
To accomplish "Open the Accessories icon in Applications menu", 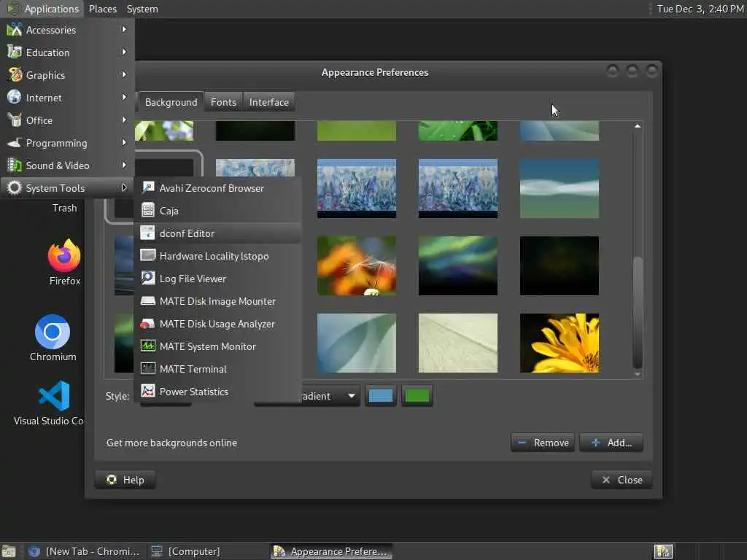I will [x=15, y=30].
